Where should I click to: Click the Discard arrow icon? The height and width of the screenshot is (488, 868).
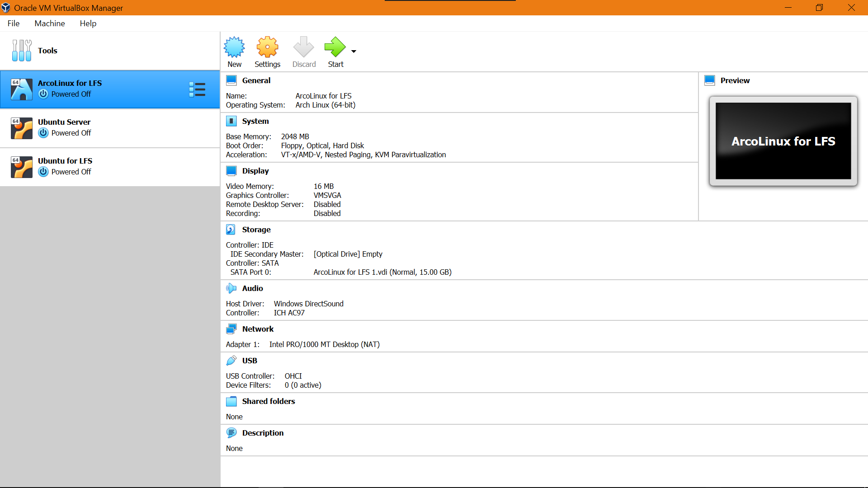(303, 47)
